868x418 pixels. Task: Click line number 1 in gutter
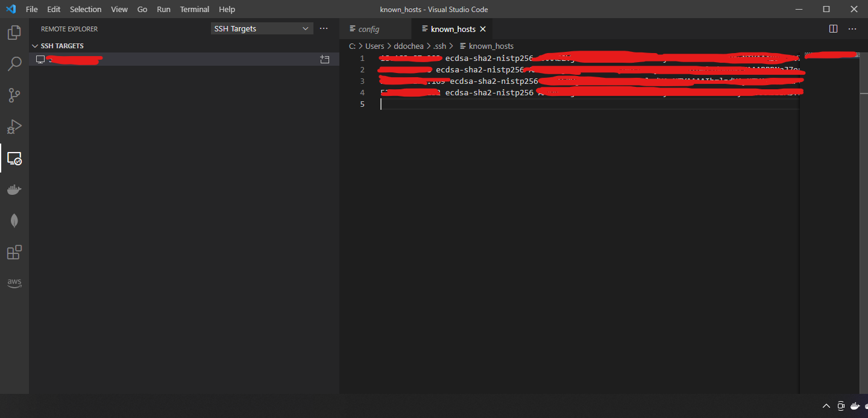[362, 59]
